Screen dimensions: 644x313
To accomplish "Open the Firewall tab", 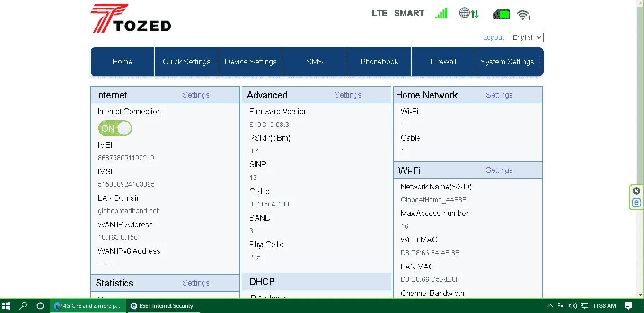I will [x=443, y=62].
